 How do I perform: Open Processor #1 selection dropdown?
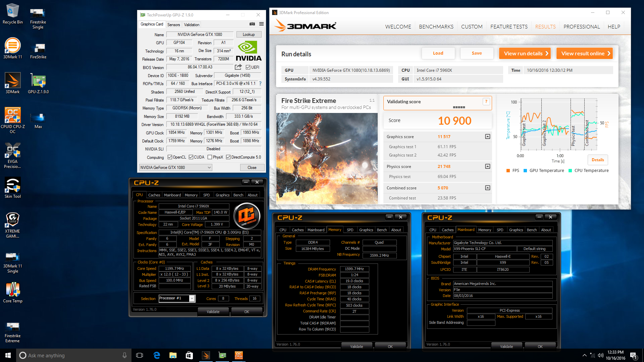177,298
